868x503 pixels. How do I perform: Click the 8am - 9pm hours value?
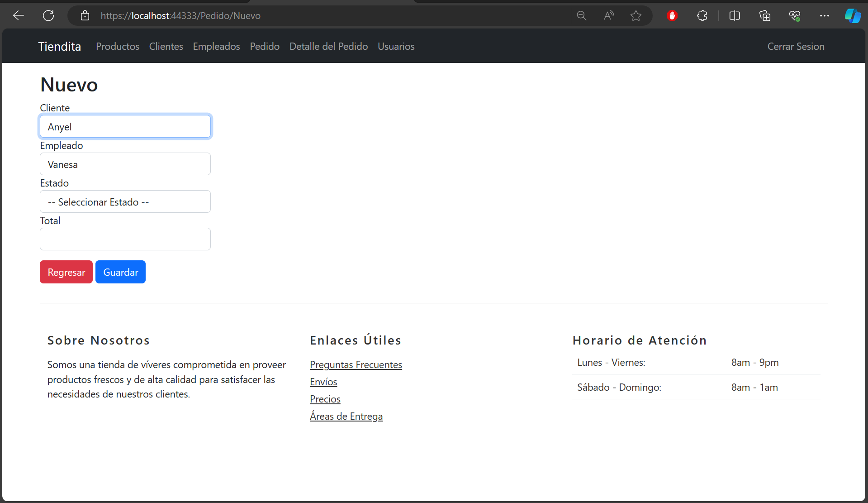coord(755,362)
